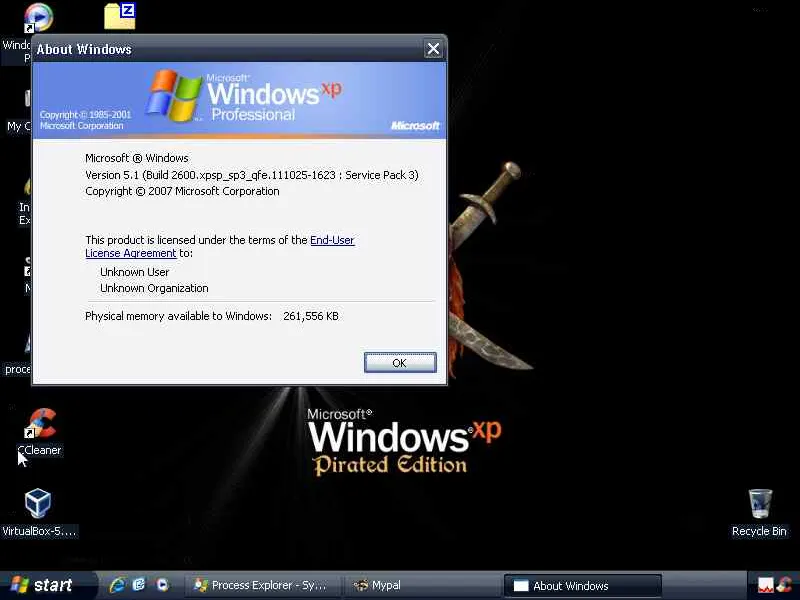Click OK in About Windows dialog
This screenshot has height=600, width=800.
click(400, 363)
